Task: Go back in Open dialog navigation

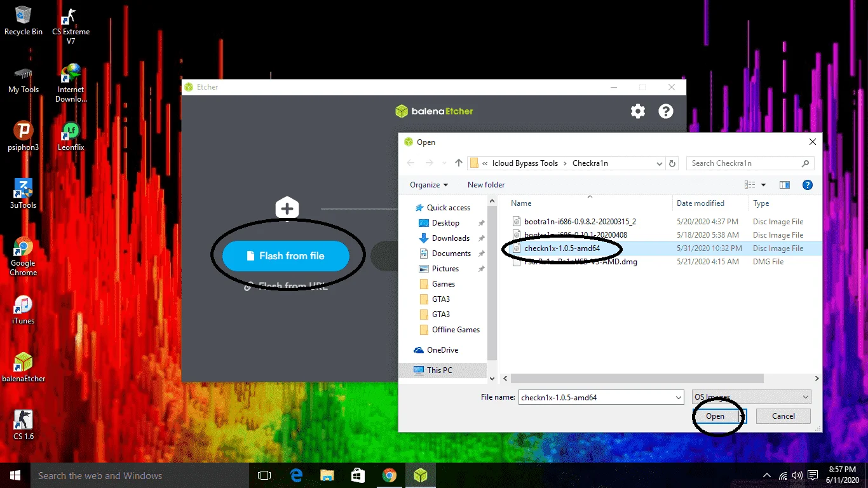Action: pos(410,163)
